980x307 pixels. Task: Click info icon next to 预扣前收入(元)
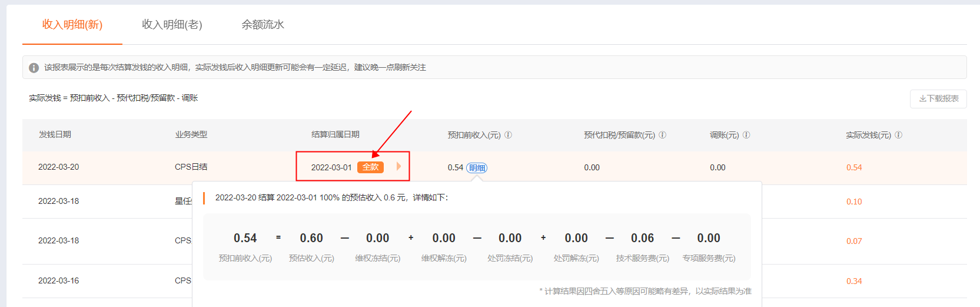click(x=509, y=135)
